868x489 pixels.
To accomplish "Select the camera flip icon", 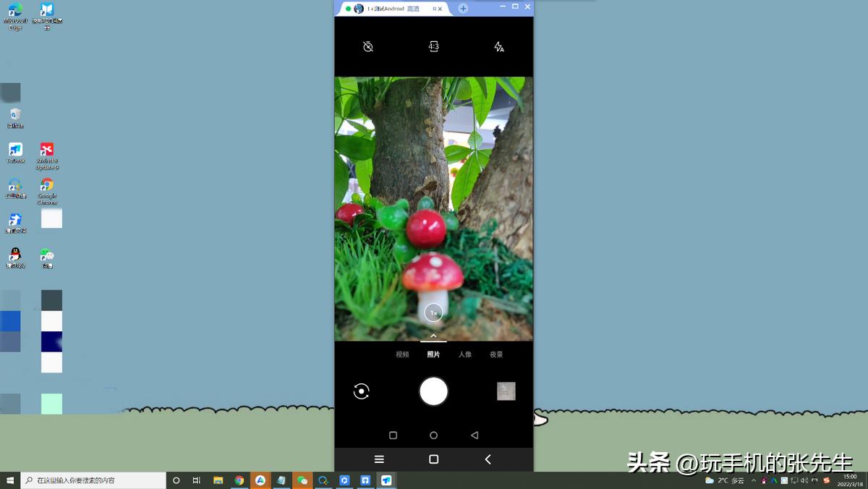I will pos(361,391).
